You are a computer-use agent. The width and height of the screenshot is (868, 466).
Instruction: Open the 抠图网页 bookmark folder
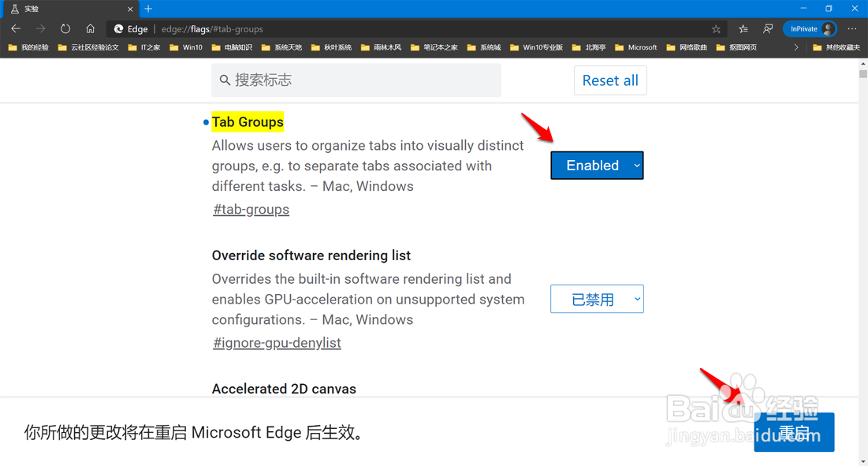point(737,47)
